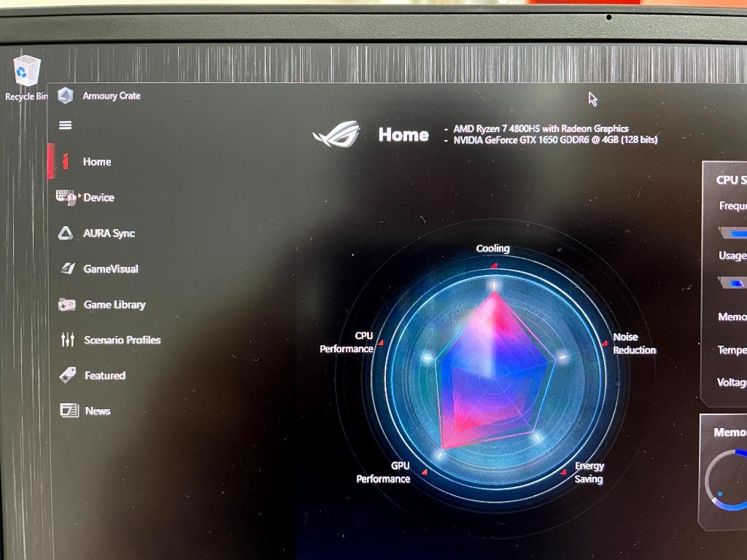
Task: Click the CPU frequency bar
Action: [732, 233]
